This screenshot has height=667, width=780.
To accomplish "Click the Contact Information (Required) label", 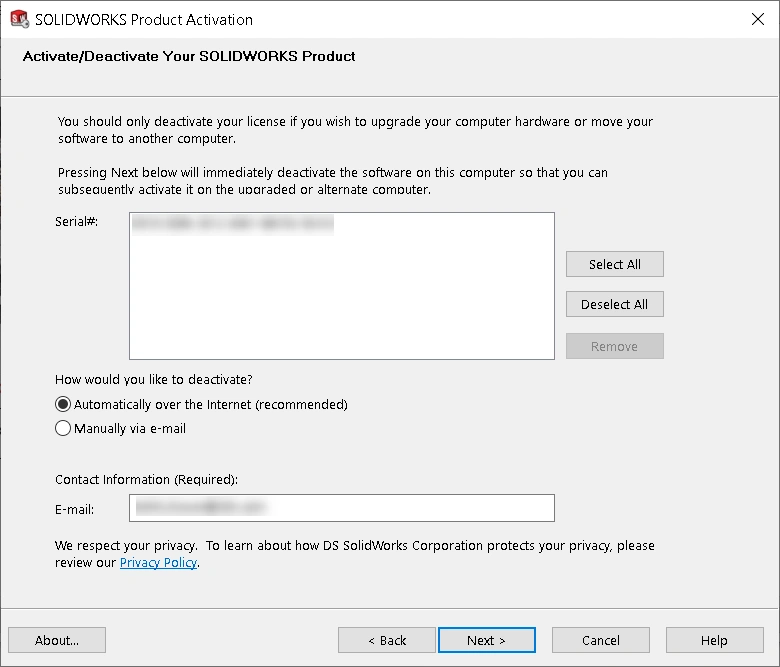I will point(146,480).
